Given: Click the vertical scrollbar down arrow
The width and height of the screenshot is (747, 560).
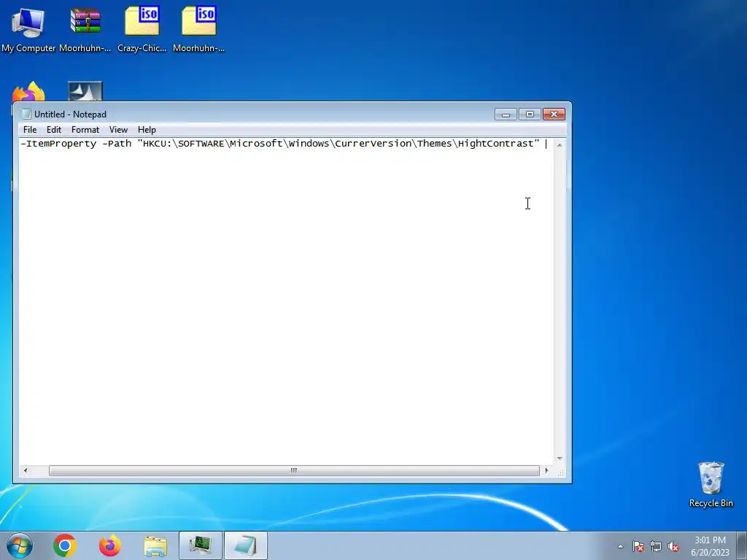Looking at the screenshot, I should pyautogui.click(x=560, y=458).
